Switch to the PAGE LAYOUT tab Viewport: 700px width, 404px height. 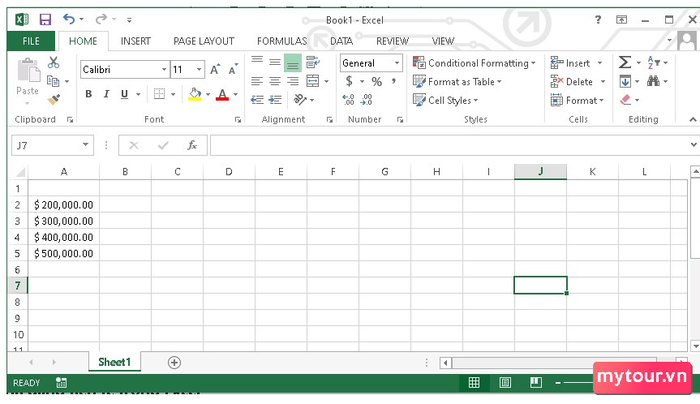(204, 41)
